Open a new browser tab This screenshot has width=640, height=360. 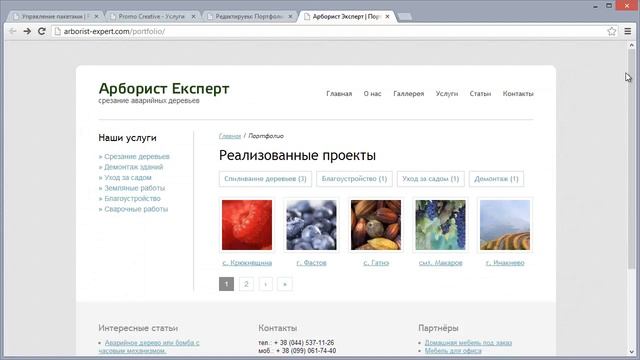[404, 17]
